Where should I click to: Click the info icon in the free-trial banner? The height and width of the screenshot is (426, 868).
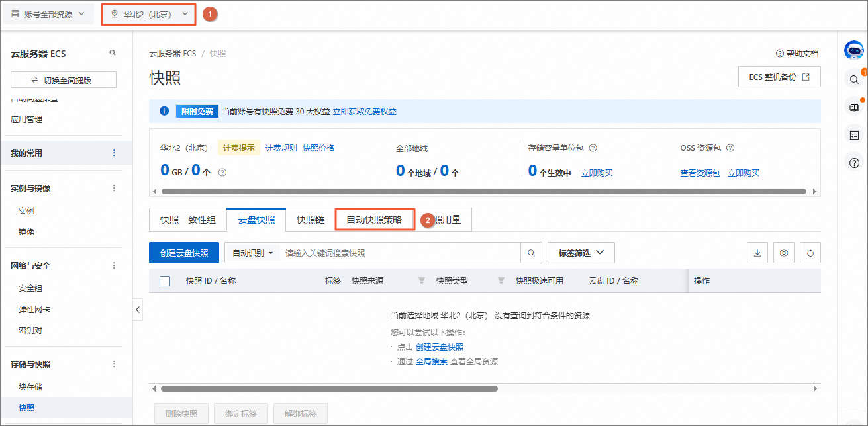[x=164, y=111]
